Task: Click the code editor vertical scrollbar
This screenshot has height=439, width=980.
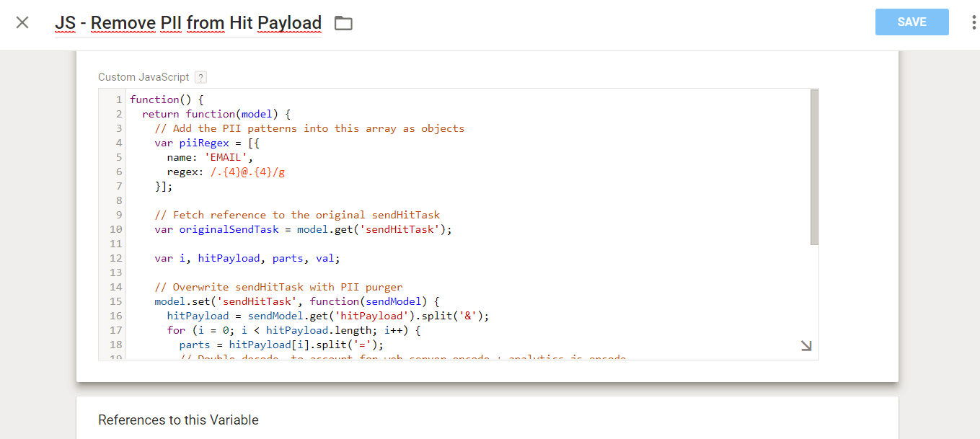Action: (x=814, y=167)
